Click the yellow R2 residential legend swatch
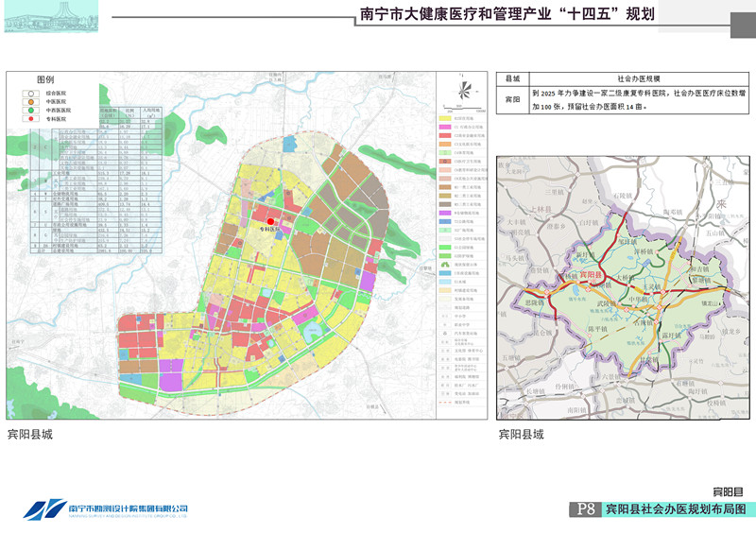The height and width of the screenshot is (534, 756). [444, 118]
